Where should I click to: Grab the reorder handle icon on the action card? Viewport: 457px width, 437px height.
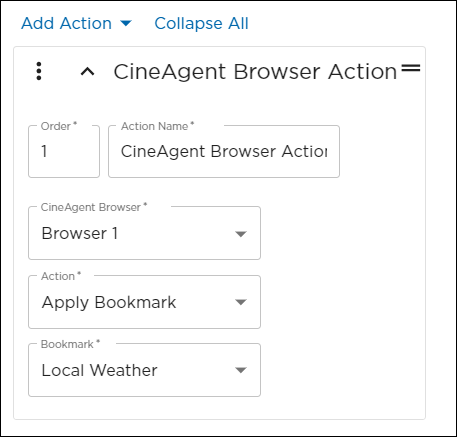(411, 68)
